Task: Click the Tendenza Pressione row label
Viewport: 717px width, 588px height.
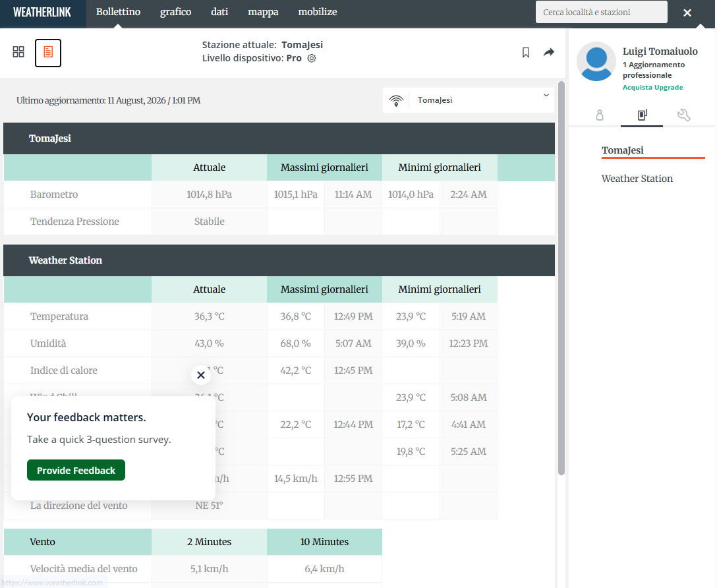Action: [74, 221]
